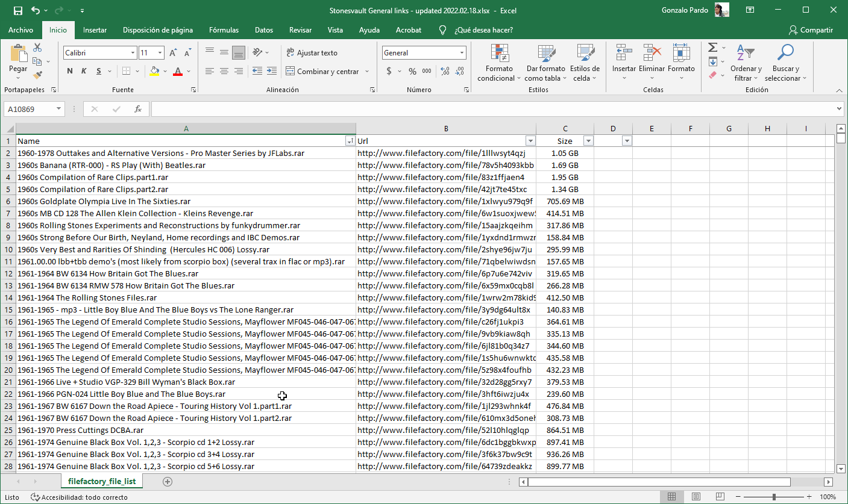Click the insert function fx icon

tap(138, 109)
